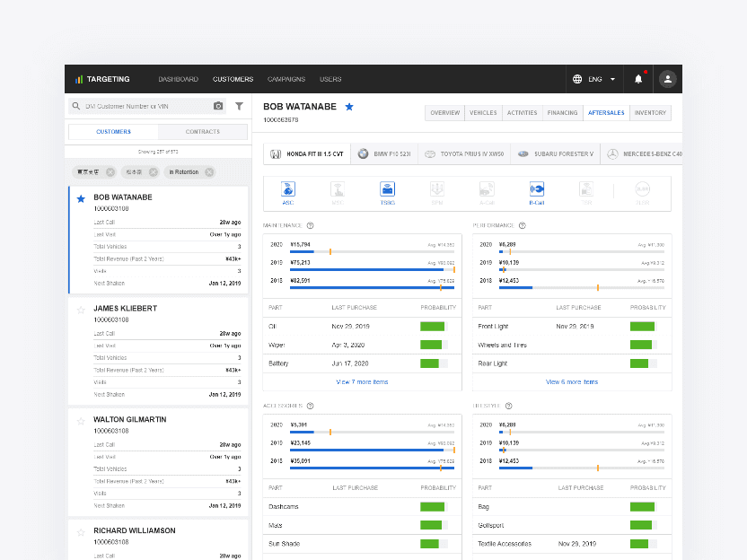This screenshot has height=560, width=747.
Task: Show help for Accessories section
Action: click(310, 406)
